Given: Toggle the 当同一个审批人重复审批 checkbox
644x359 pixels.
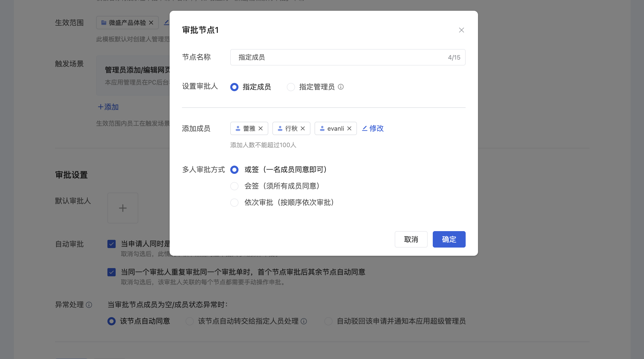Looking at the screenshot, I should [112, 272].
